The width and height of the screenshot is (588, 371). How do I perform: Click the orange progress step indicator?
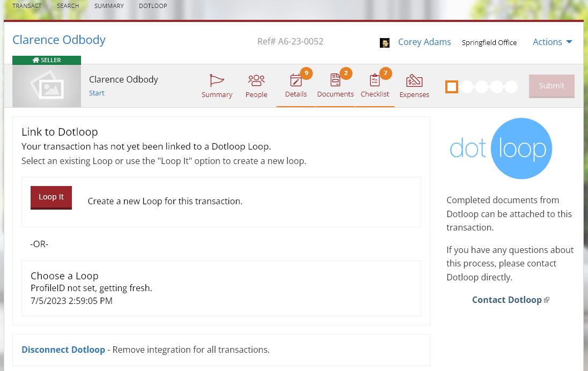pos(451,86)
